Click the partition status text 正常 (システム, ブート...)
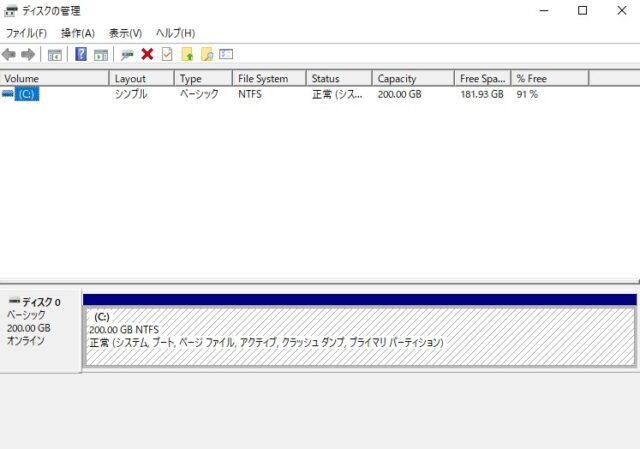 (267, 342)
